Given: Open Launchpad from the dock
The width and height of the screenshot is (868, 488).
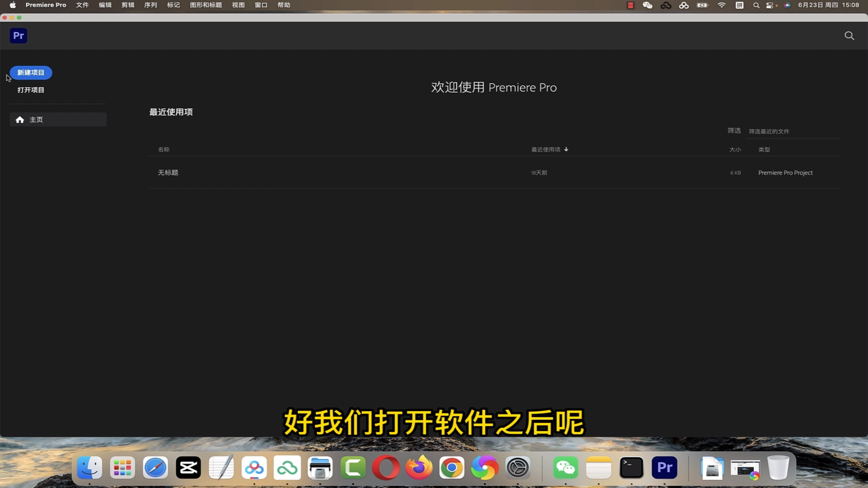Looking at the screenshot, I should coord(122,468).
